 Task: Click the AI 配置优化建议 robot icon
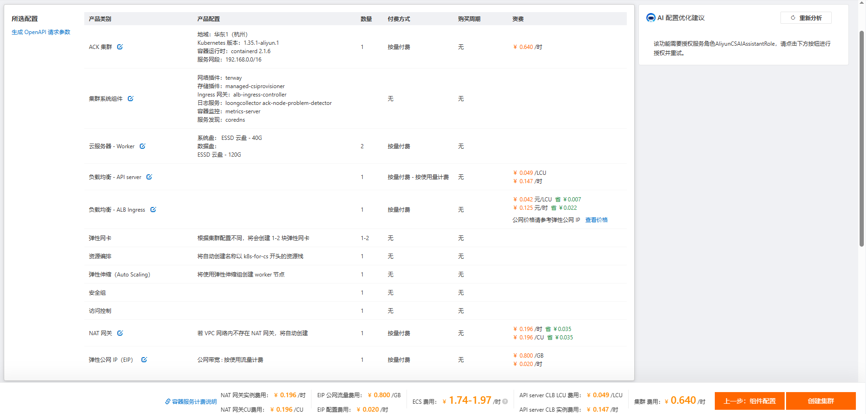coord(651,18)
